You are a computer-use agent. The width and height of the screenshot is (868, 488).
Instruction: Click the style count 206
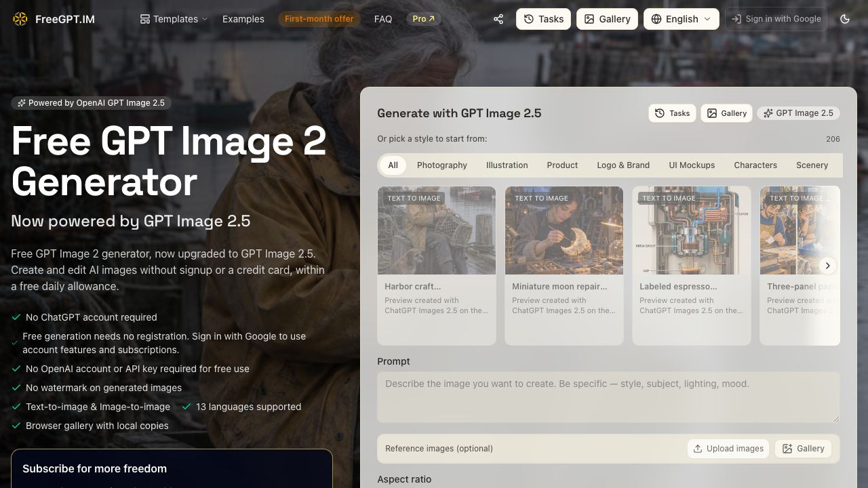pos(833,139)
